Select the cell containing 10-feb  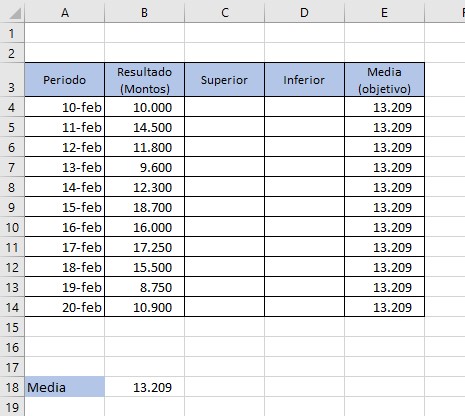click(65, 107)
